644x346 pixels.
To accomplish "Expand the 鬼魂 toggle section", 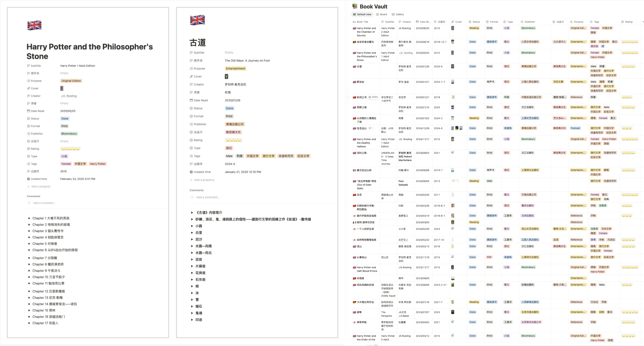I will (x=192, y=313).
